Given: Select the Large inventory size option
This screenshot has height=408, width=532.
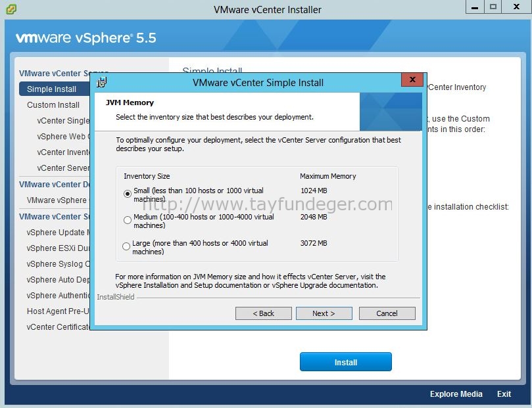Looking at the screenshot, I should 126,246.
